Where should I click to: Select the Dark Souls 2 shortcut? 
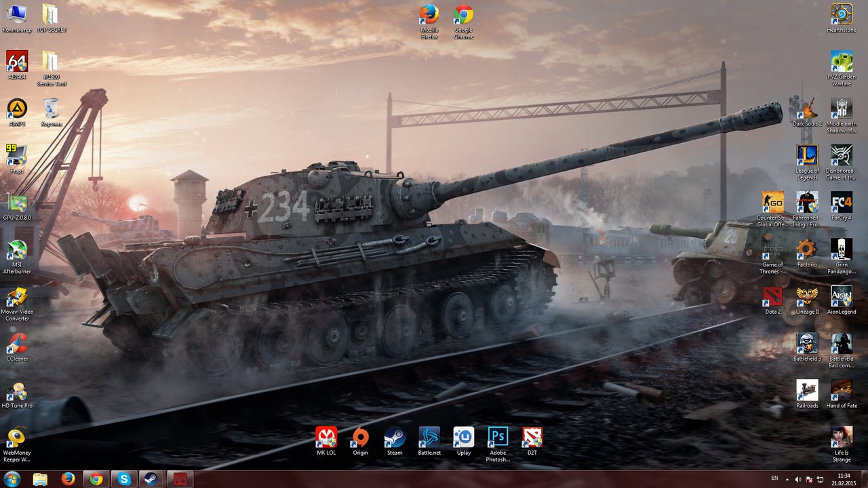[807, 113]
